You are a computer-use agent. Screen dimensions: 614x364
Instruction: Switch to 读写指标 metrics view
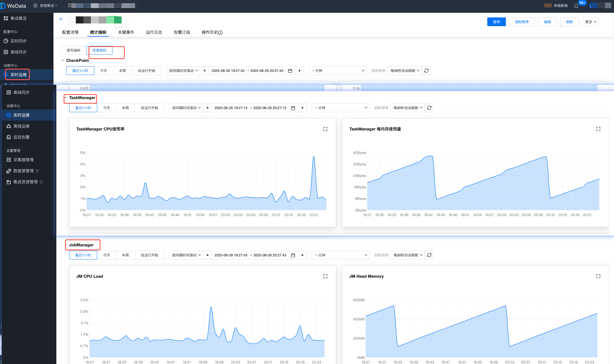pyautogui.click(x=73, y=50)
